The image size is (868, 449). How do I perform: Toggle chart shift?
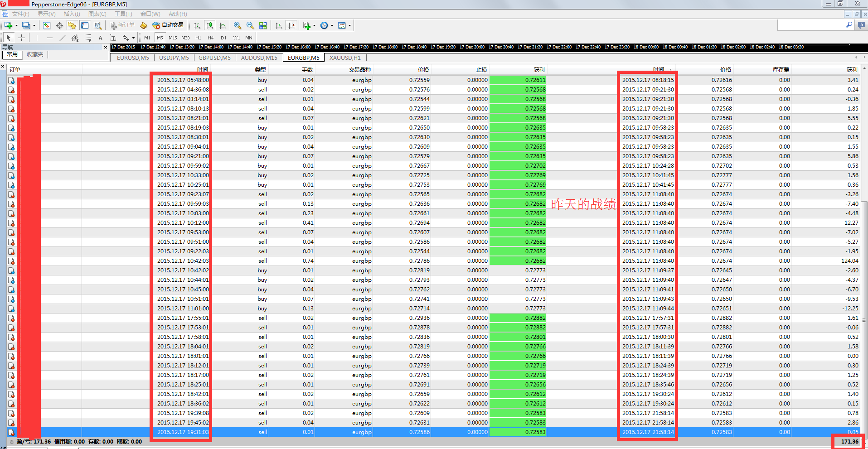pyautogui.click(x=291, y=25)
